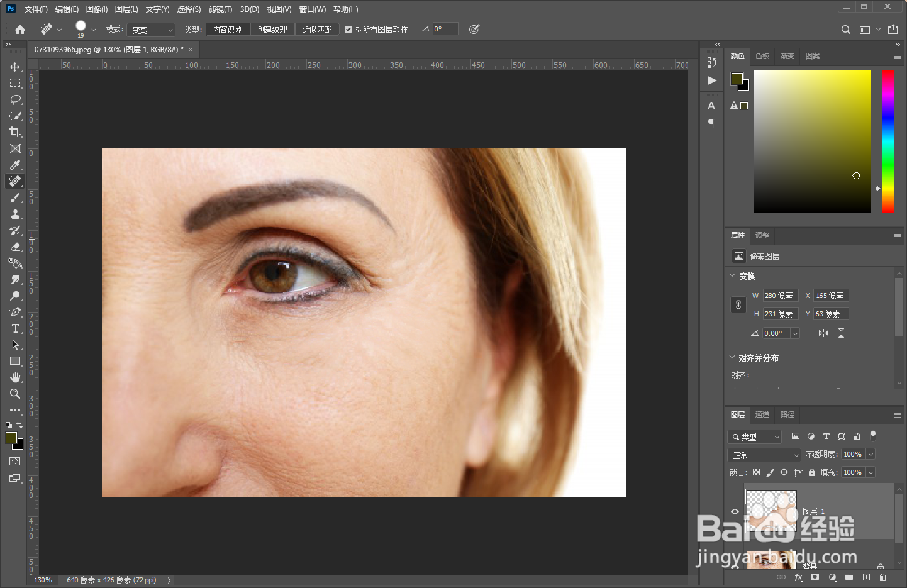Select the Brush tool
907x588 pixels.
(15, 197)
